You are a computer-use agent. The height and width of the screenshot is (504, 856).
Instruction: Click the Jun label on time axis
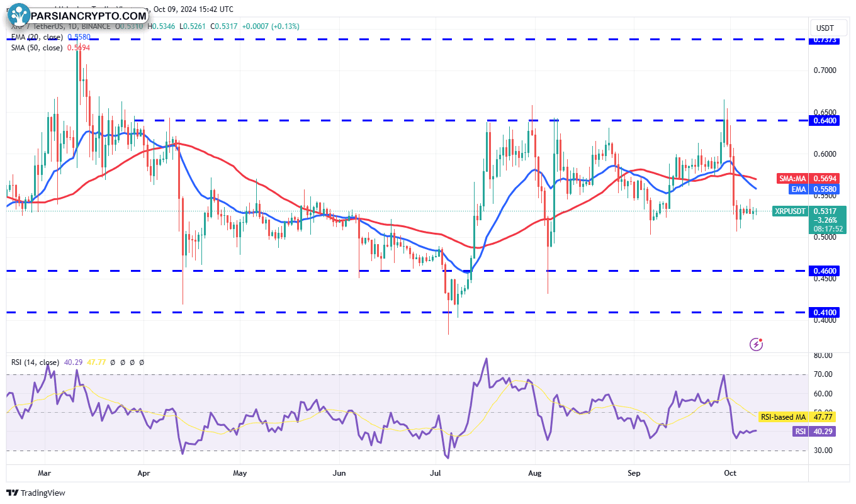point(340,472)
